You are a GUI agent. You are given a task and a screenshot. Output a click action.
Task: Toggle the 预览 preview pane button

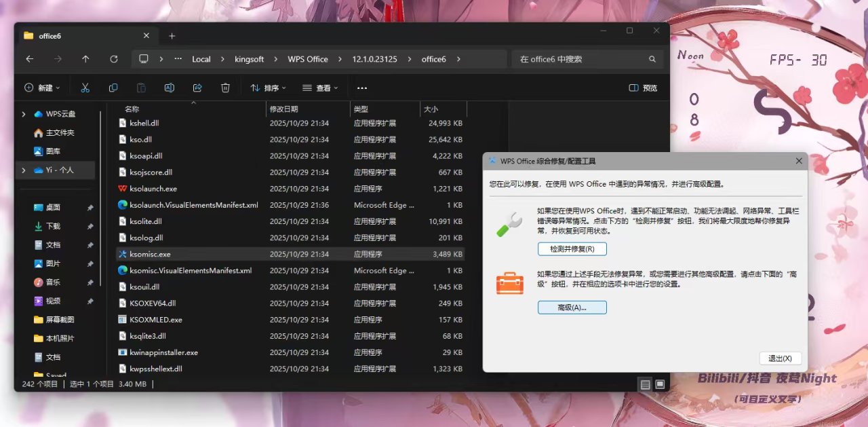tap(643, 88)
